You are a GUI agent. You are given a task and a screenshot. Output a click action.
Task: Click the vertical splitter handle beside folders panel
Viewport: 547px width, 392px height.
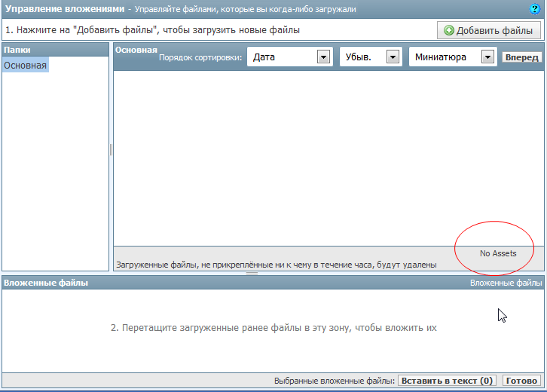111,149
